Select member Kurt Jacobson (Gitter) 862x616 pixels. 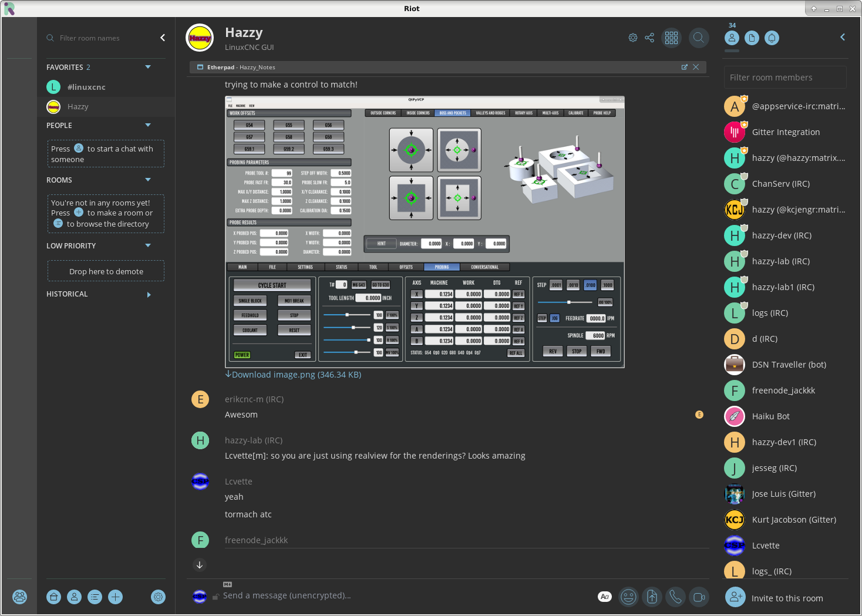pyautogui.click(x=784, y=520)
